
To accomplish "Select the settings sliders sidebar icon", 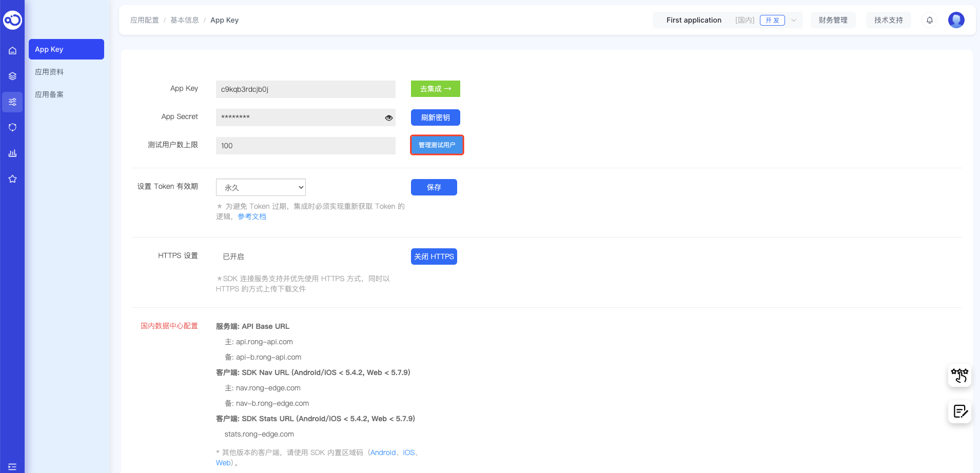I will pyautogui.click(x=12, y=102).
